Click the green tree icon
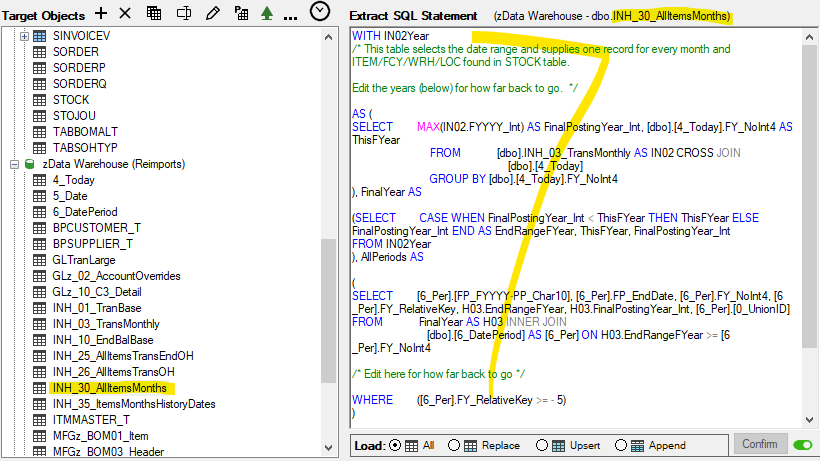Viewport: 820px width, 461px height. [266, 13]
